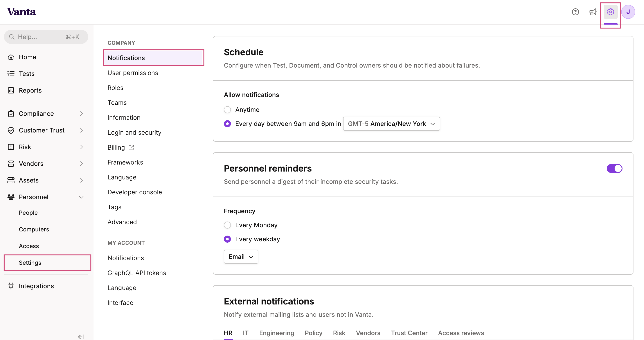Screen dimensions: 644x340
Task: Open My Account Notifications
Action: pos(126,258)
